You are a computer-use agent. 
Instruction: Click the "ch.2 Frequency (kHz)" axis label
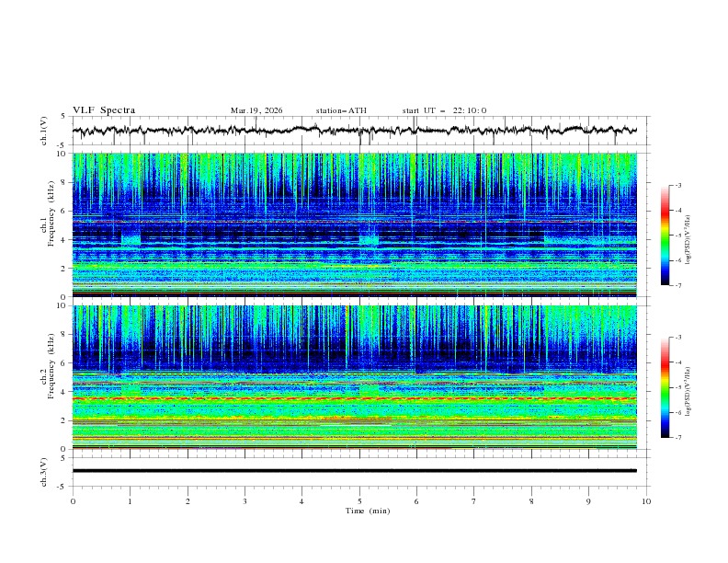tap(47, 365)
